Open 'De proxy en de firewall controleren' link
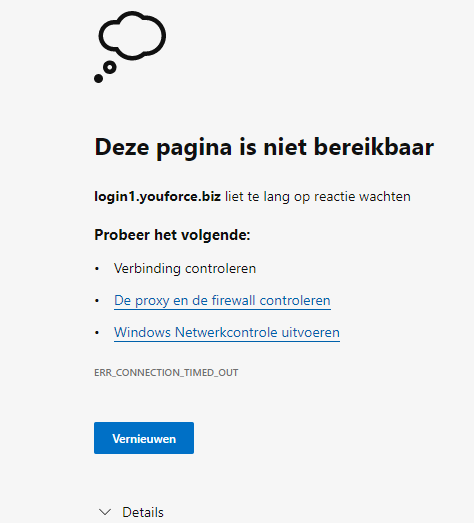This screenshot has width=474, height=523. point(222,301)
